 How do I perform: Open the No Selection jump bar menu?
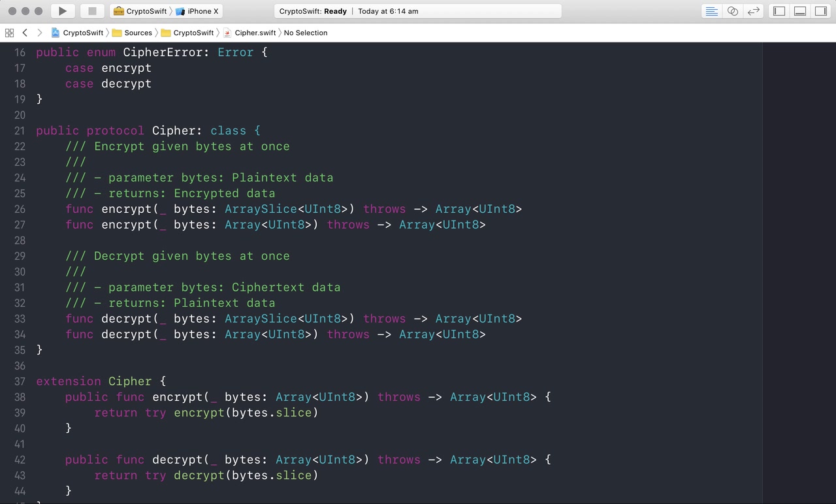coord(305,33)
